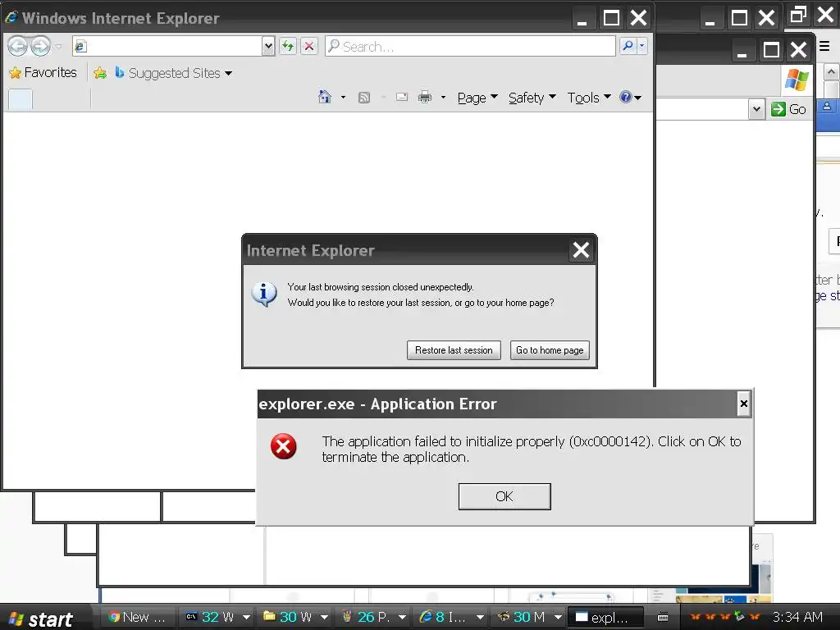The height and width of the screenshot is (630, 840).
Task: Close the Internet Explorer session dialog
Action: click(581, 250)
